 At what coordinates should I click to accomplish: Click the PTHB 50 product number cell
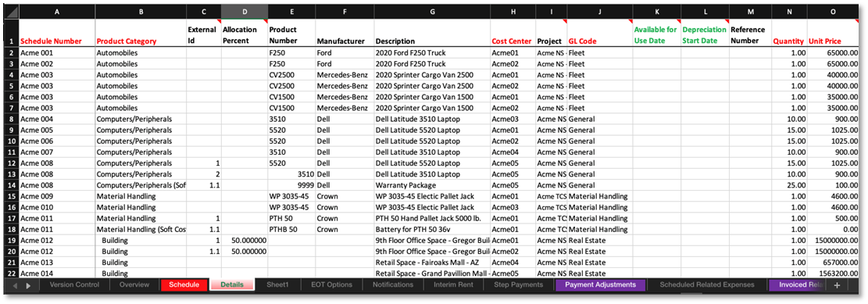(291, 229)
